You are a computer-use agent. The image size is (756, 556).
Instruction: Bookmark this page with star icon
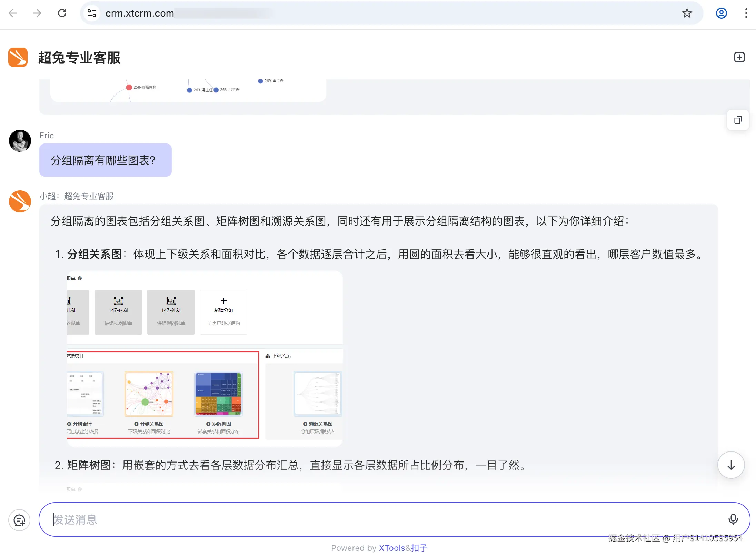[x=687, y=13]
